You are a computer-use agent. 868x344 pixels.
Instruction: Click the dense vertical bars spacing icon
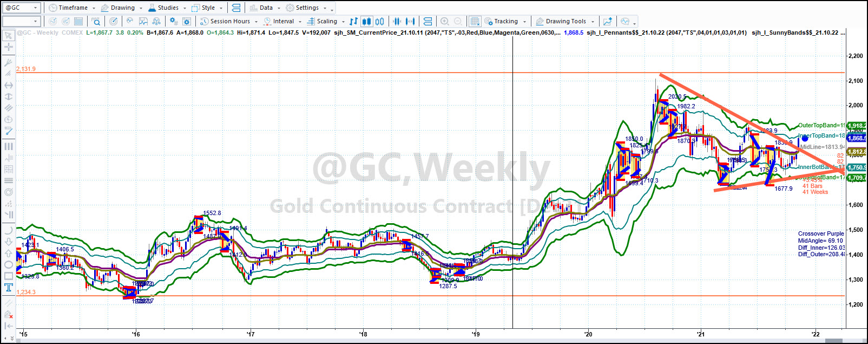(397, 22)
